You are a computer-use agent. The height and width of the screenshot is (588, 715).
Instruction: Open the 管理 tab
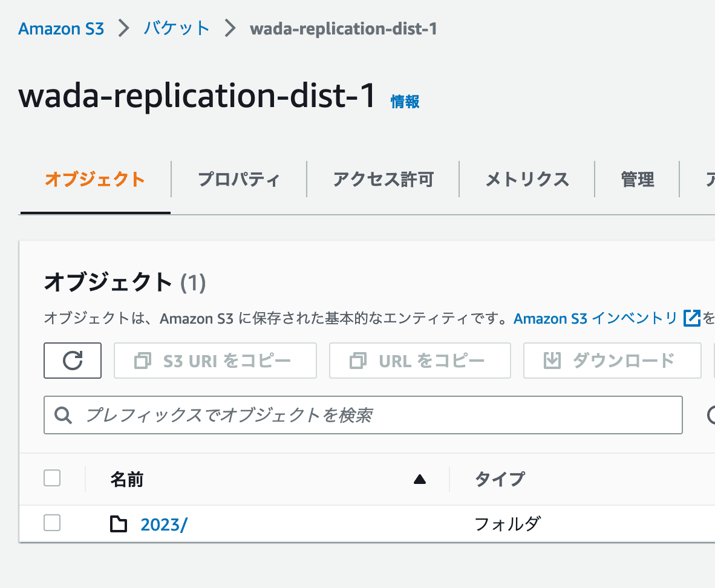coord(638,179)
